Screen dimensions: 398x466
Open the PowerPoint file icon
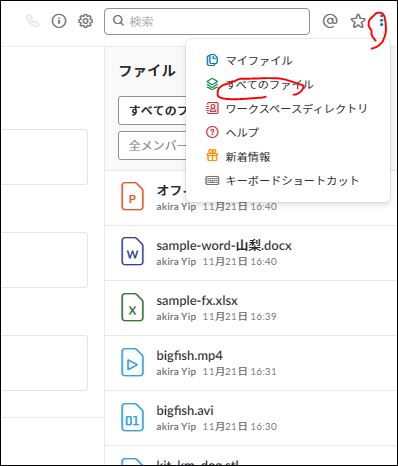coord(132,196)
